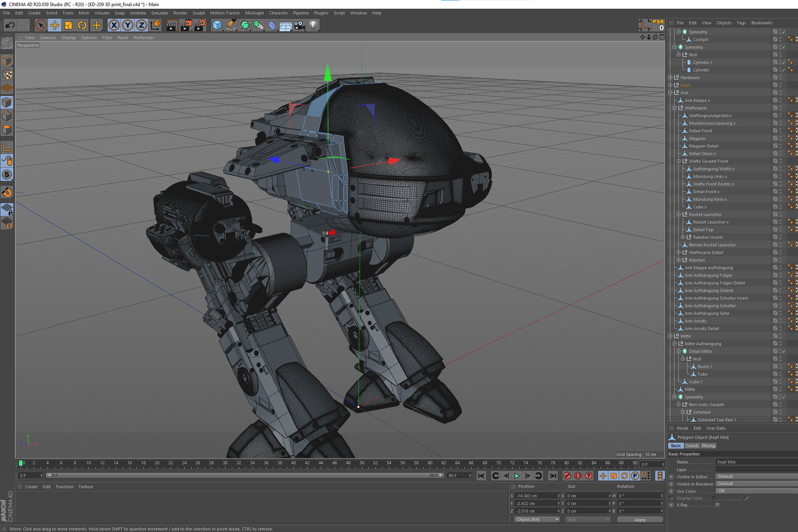
Task: Select the spline Pen tool icon
Action: 231,25
